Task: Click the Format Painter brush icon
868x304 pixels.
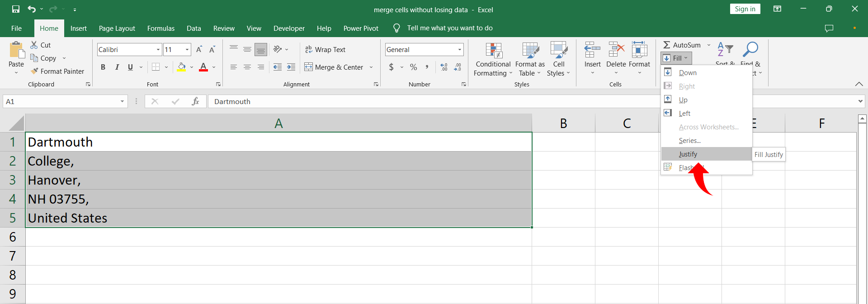Action: click(34, 71)
